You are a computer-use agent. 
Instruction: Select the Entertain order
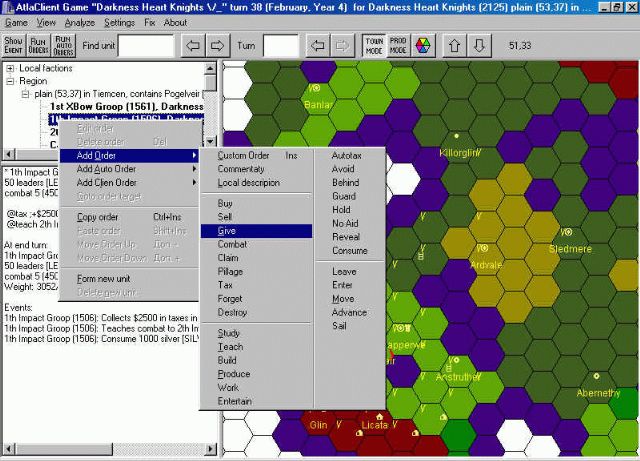click(x=257, y=401)
